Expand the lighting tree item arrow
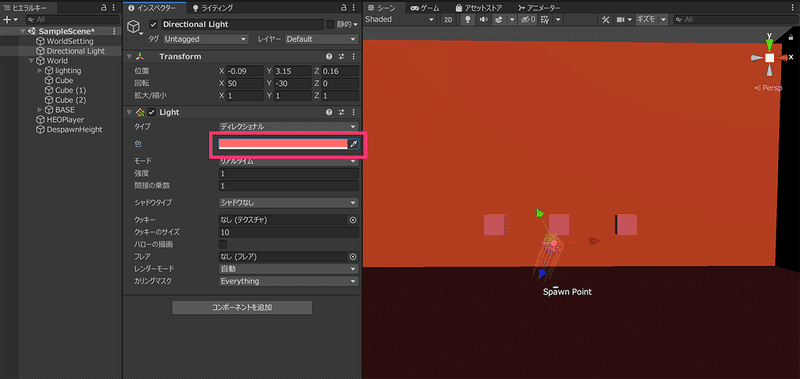Viewport: 800px width, 379px height. click(40, 70)
